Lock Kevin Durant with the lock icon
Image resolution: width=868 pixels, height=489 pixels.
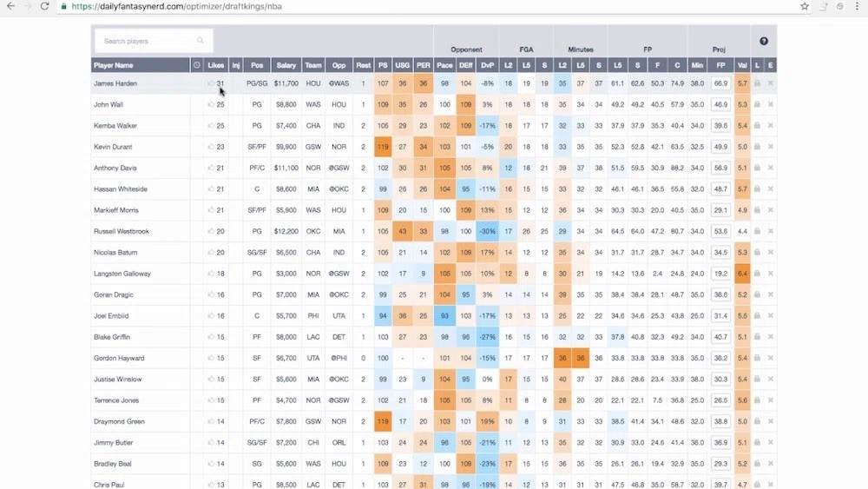pyautogui.click(x=757, y=147)
